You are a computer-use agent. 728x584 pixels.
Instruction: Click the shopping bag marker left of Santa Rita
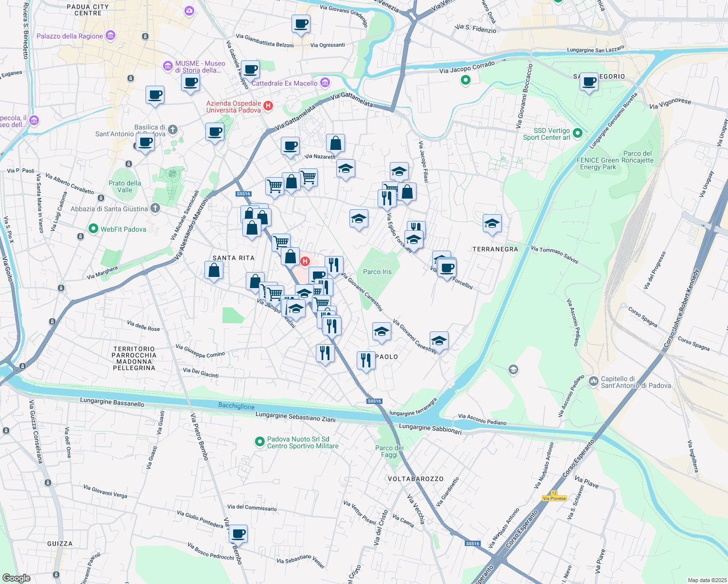(x=214, y=271)
